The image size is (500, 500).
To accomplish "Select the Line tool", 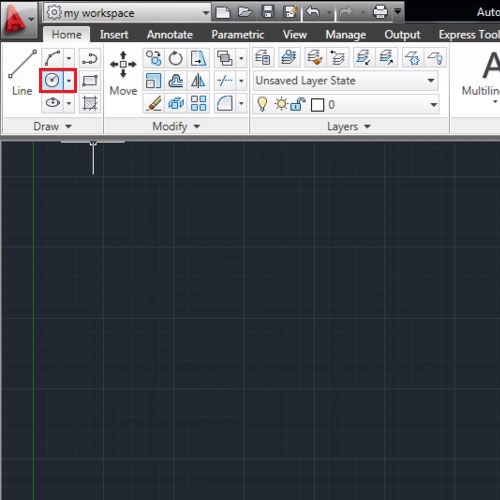I will pyautogui.click(x=22, y=73).
